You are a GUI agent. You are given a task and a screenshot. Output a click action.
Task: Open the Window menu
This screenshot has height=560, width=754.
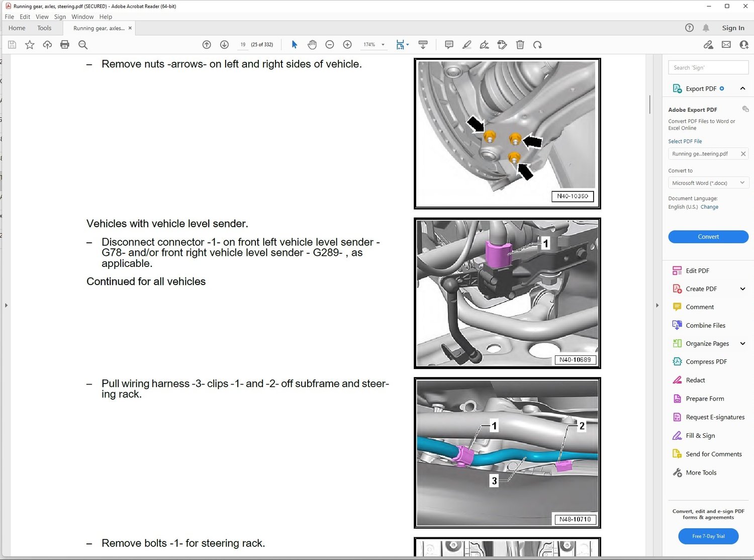pyautogui.click(x=82, y=17)
